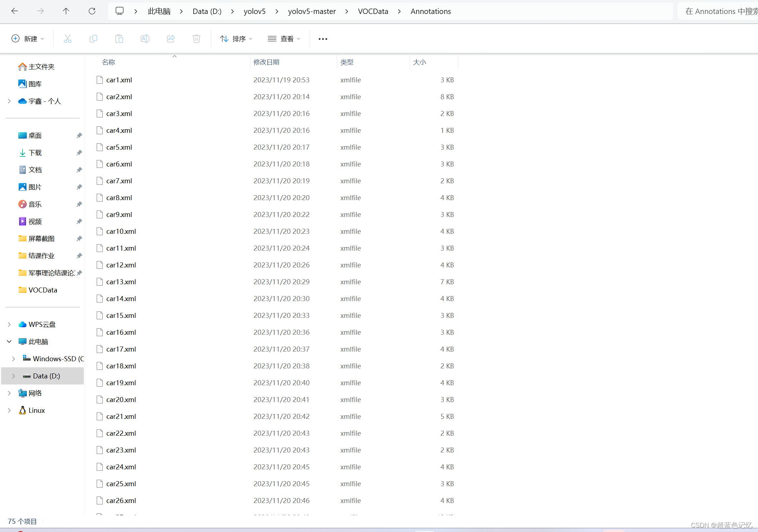Navigate back to previous folder
The width and height of the screenshot is (758, 532).
click(x=15, y=11)
